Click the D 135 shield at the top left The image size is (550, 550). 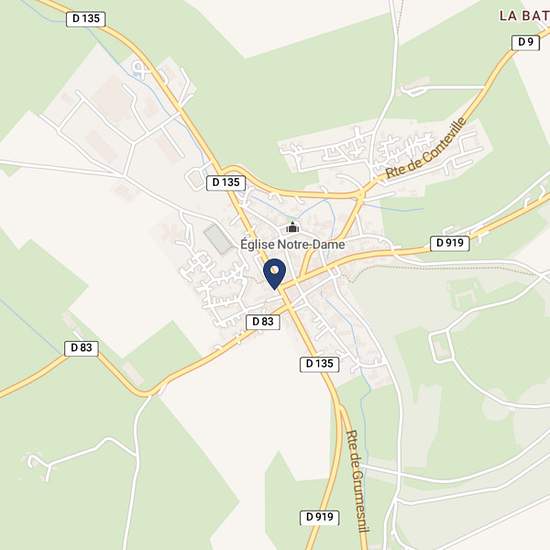pyautogui.click(x=86, y=19)
